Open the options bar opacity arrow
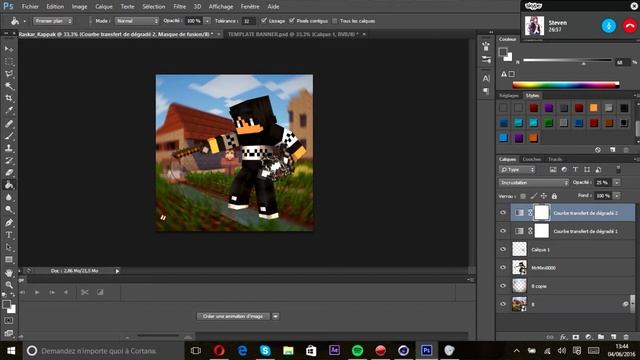This screenshot has height=360, width=640. click(x=207, y=20)
